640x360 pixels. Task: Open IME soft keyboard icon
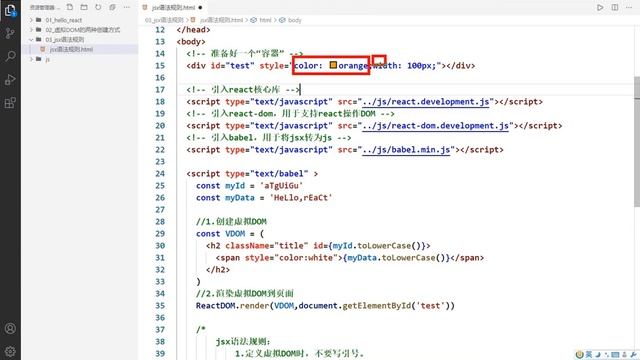(x=615, y=354)
